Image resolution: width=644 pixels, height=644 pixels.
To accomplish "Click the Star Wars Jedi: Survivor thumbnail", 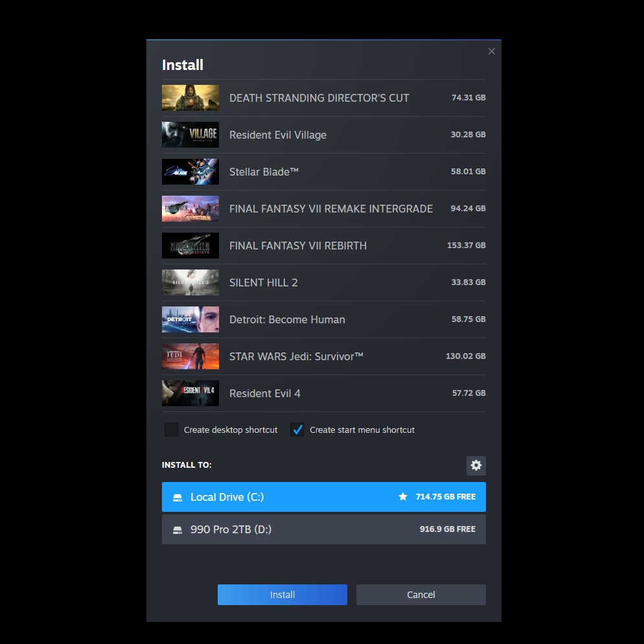I will point(190,356).
